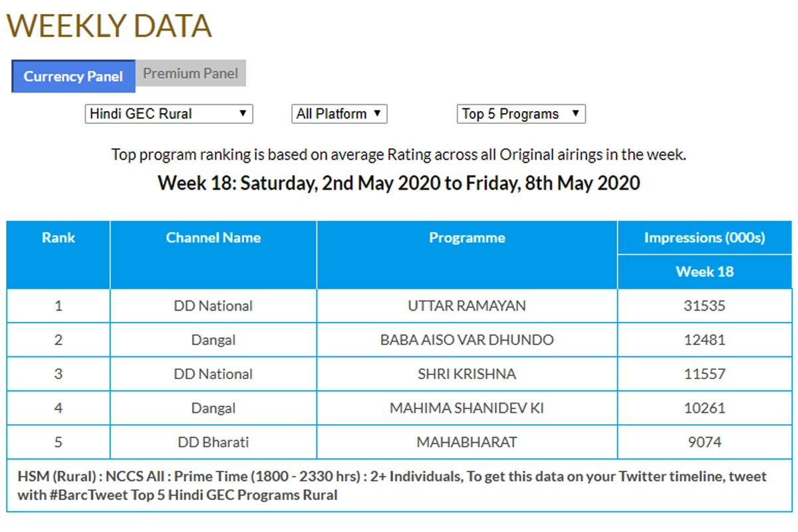
Task: Click the DD Bharati channel cell
Action: (x=213, y=442)
